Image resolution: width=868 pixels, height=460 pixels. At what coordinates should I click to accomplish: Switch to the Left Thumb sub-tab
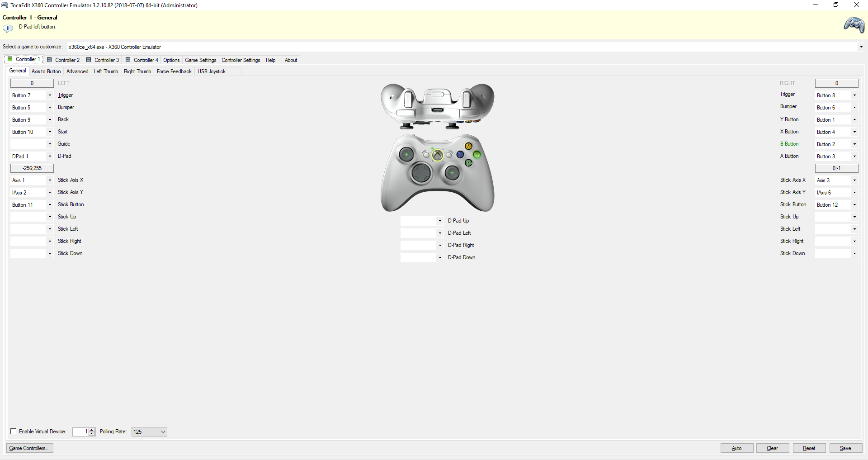(x=106, y=71)
